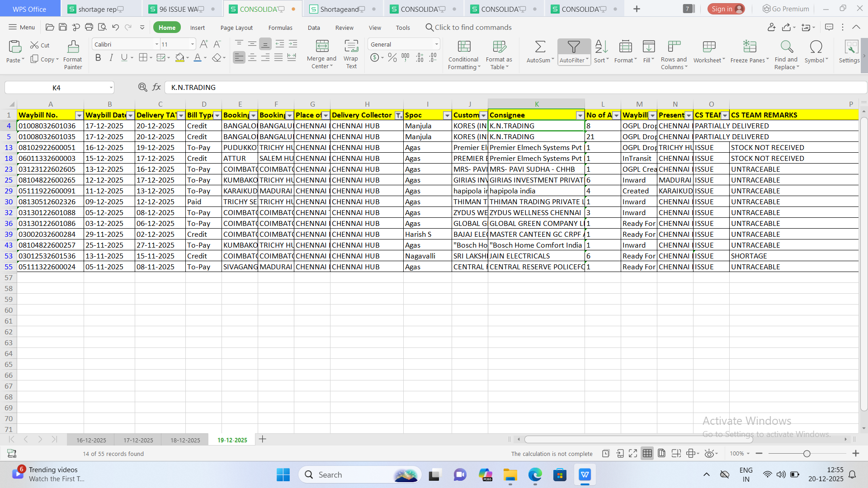Open the General number format dropdown
This screenshot has height=488, width=868.
pyautogui.click(x=436, y=44)
